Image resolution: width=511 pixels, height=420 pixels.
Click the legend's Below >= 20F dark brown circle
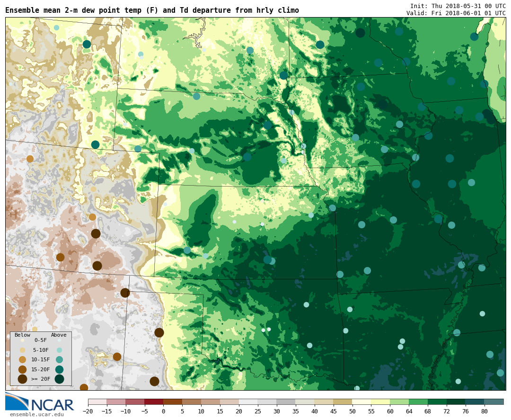point(23,379)
